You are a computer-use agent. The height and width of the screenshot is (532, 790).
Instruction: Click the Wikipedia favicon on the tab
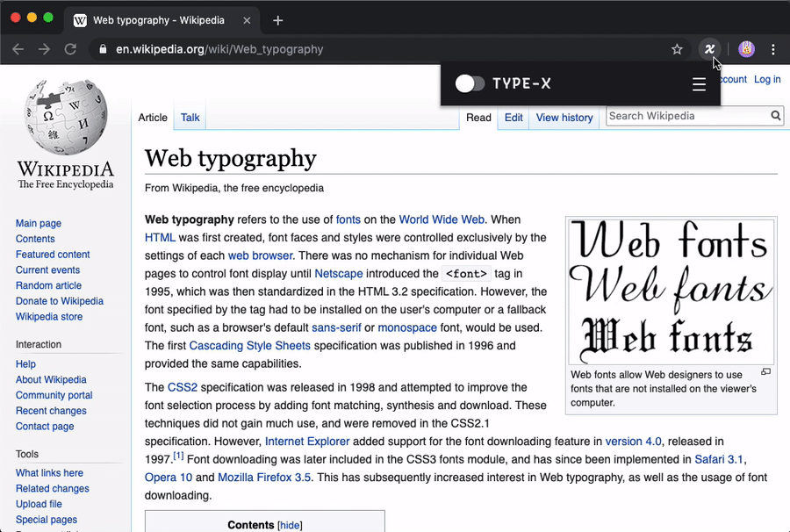click(x=80, y=21)
